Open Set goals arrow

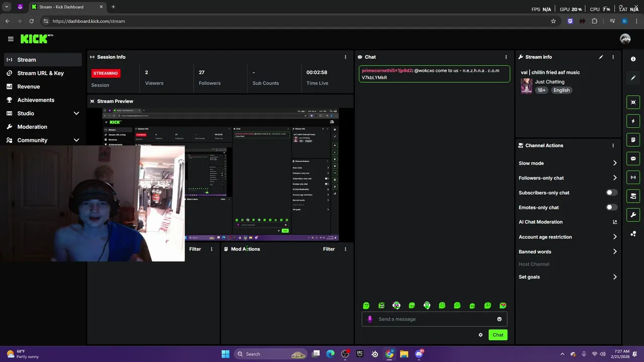(x=615, y=277)
